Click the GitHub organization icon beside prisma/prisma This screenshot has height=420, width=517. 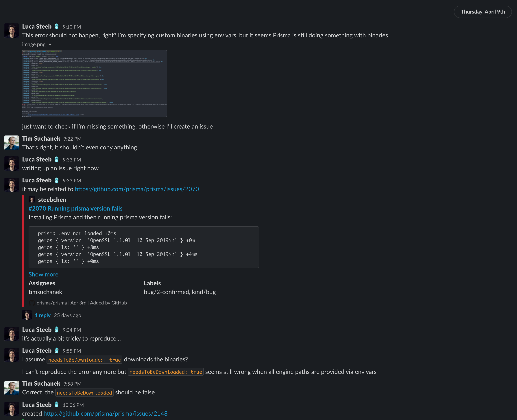(32, 303)
